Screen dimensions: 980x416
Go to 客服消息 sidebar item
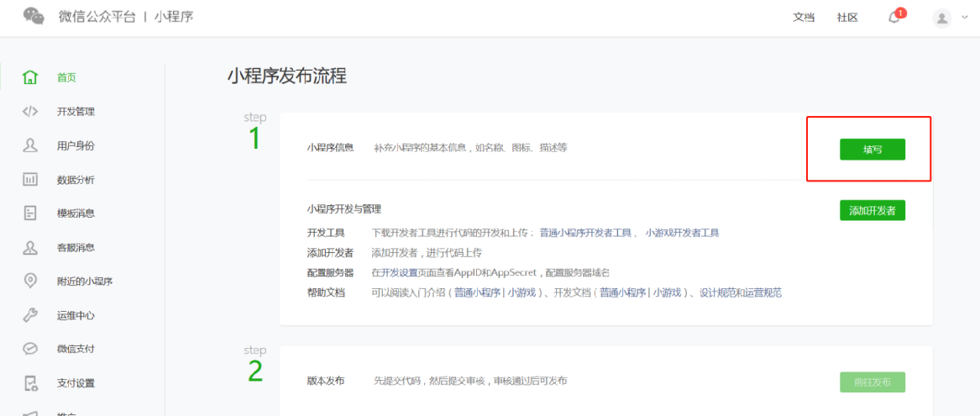tap(76, 247)
